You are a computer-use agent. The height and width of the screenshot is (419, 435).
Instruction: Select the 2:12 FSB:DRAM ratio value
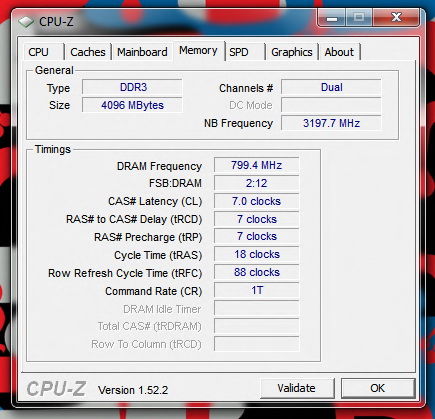(256, 183)
